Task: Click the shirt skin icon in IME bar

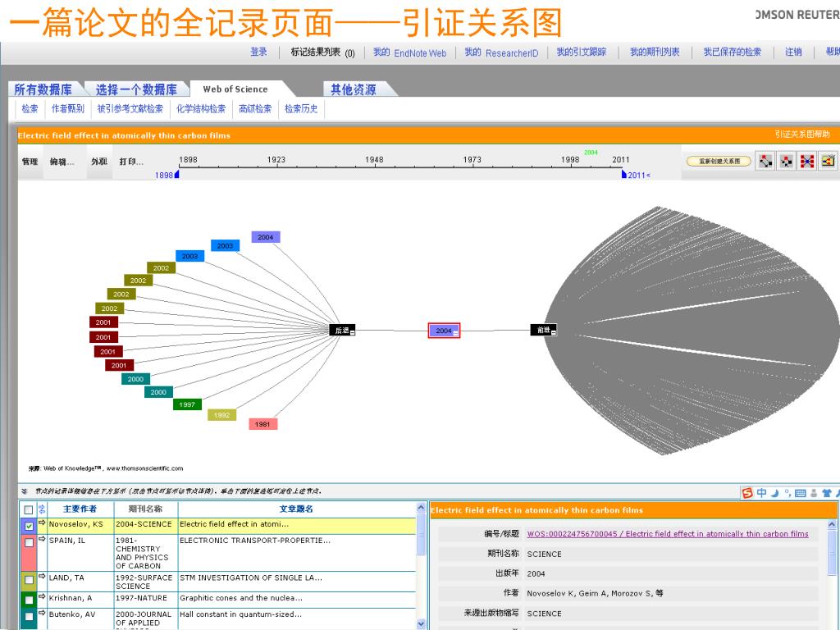Action: (826, 493)
